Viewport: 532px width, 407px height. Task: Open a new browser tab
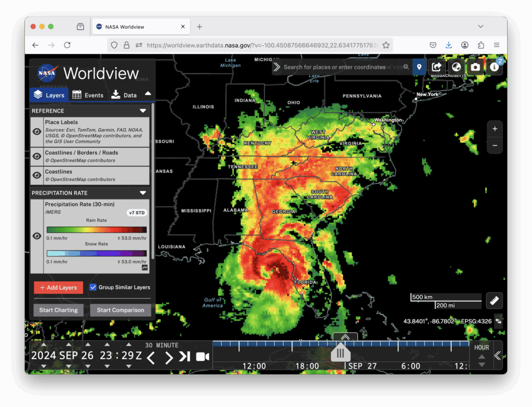click(x=199, y=27)
